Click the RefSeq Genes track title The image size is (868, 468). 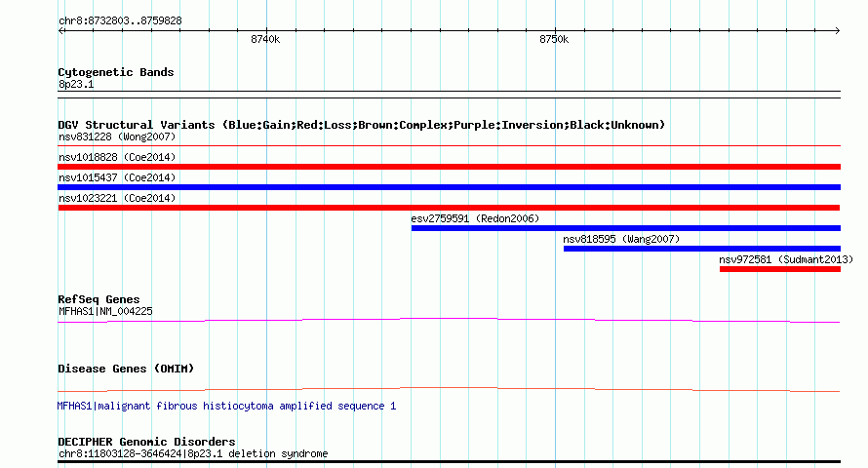click(x=99, y=299)
